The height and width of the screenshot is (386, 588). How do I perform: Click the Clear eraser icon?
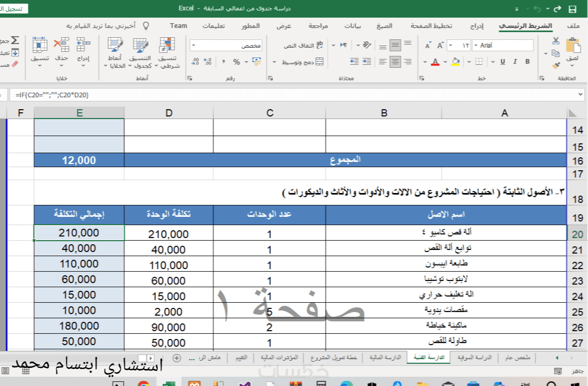pos(15,64)
